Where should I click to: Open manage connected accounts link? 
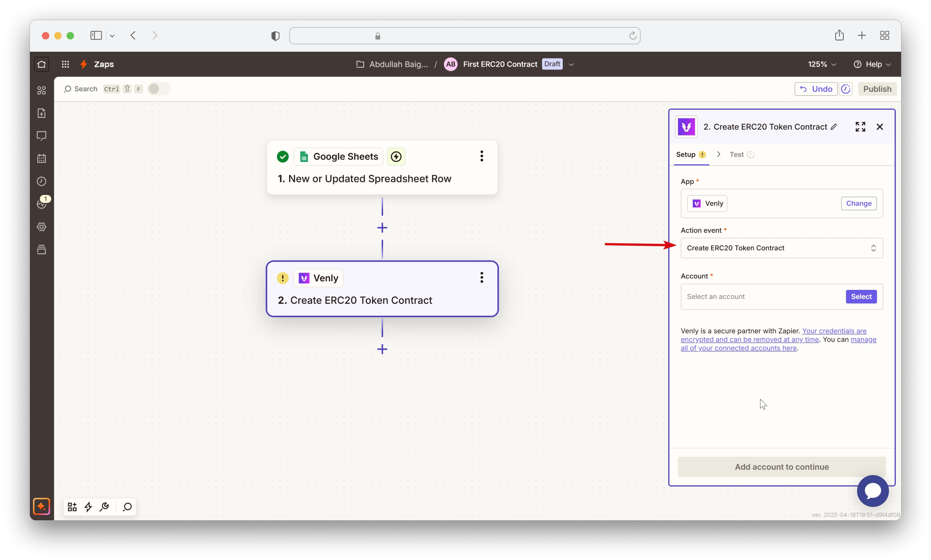(x=738, y=348)
